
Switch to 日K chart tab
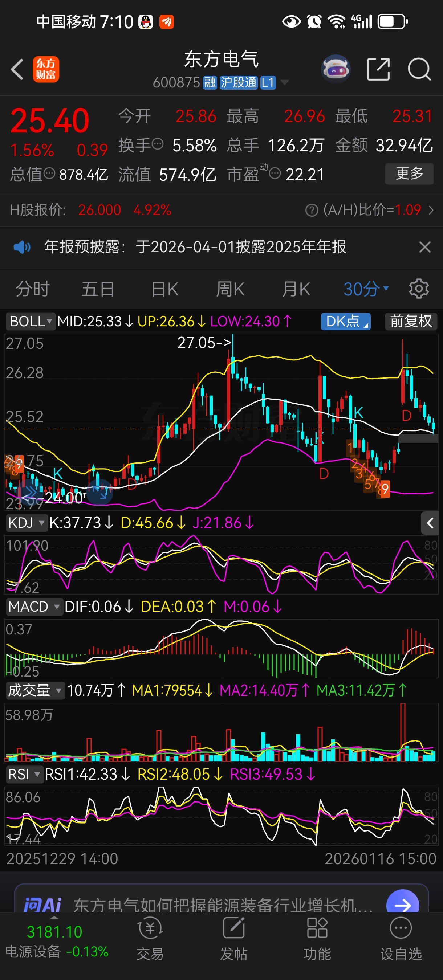pos(165,289)
